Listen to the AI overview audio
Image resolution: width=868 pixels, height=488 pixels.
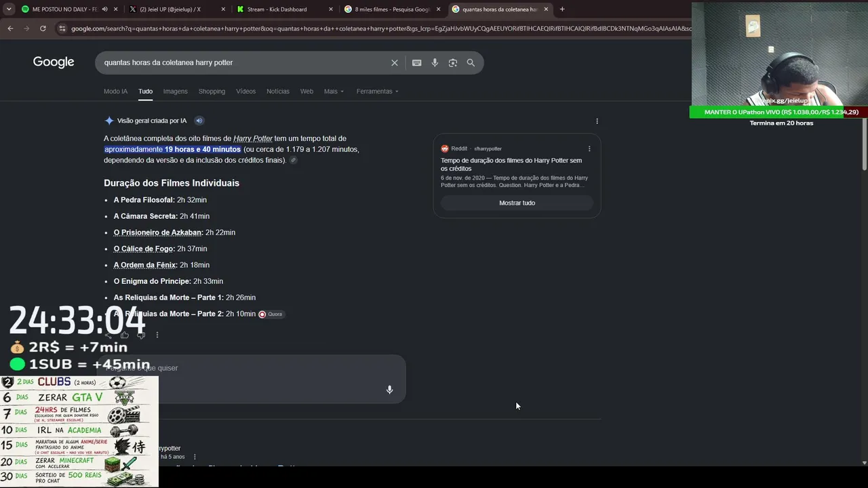199,121
